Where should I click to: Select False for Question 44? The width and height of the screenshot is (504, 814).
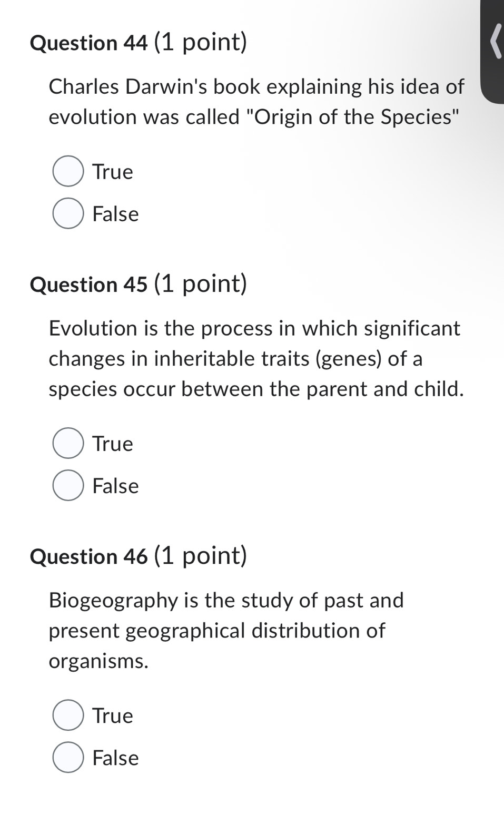tap(67, 214)
